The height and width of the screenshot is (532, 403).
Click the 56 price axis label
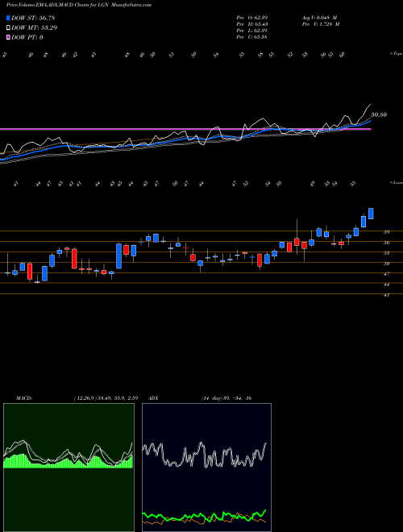point(386,243)
